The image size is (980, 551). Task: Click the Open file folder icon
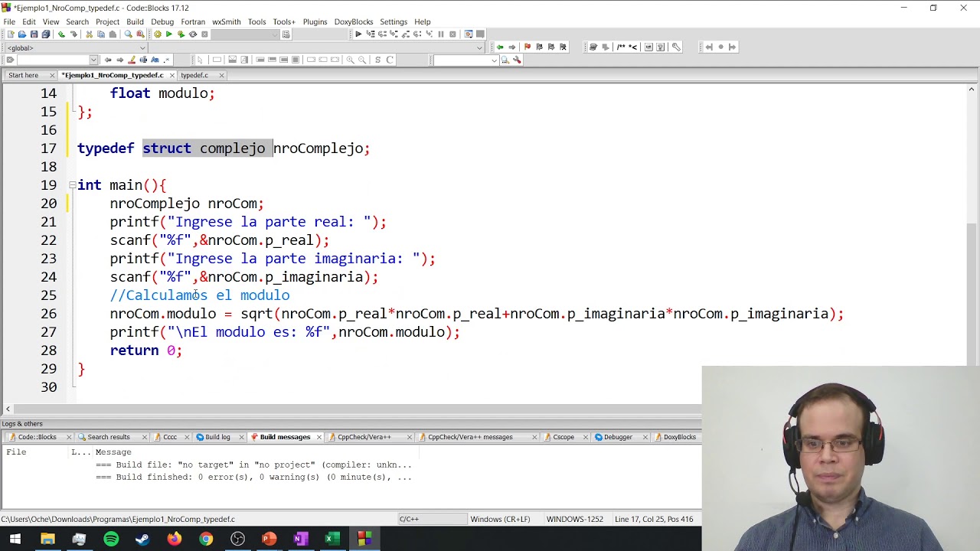coord(22,34)
